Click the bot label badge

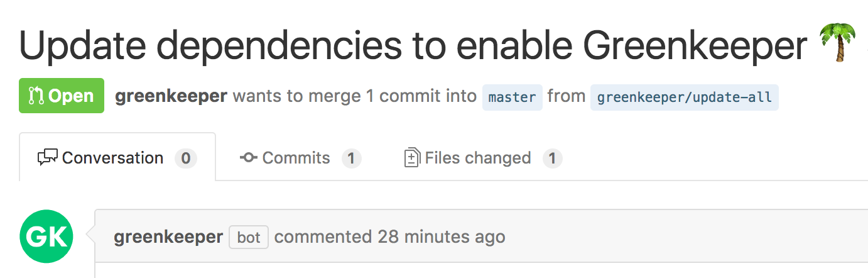click(249, 238)
